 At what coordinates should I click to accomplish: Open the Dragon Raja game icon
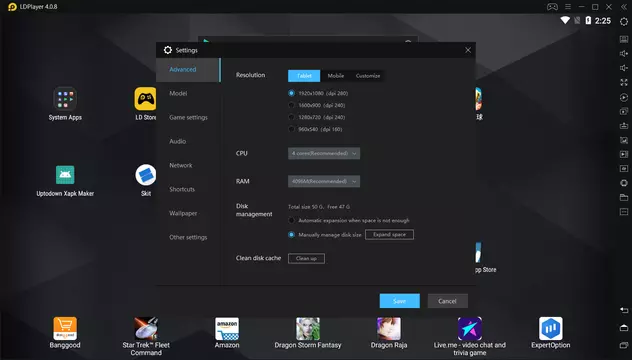coord(389,329)
